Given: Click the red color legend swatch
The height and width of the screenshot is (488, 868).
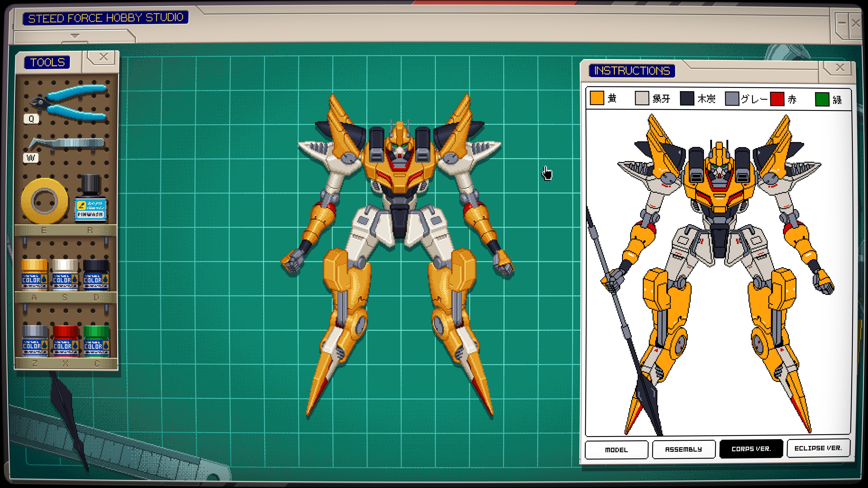Looking at the screenshot, I should pyautogui.click(x=777, y=99).
